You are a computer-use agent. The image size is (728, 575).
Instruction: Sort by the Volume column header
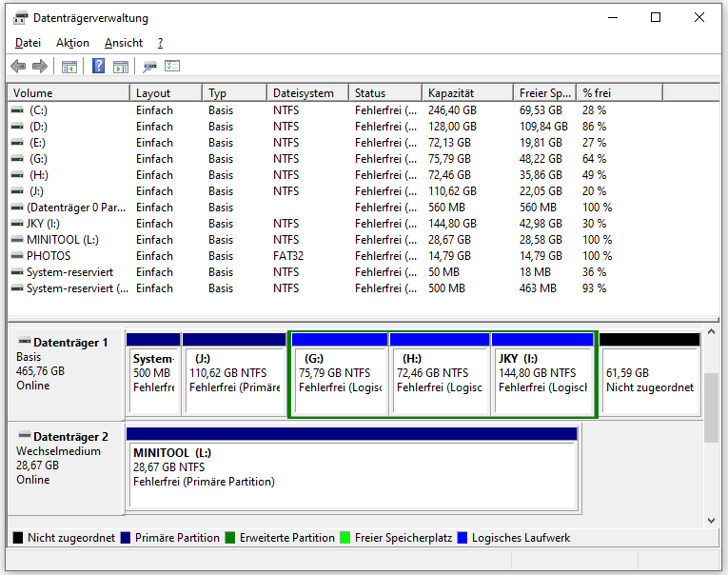pyautogui.click(x=69, y=93)
